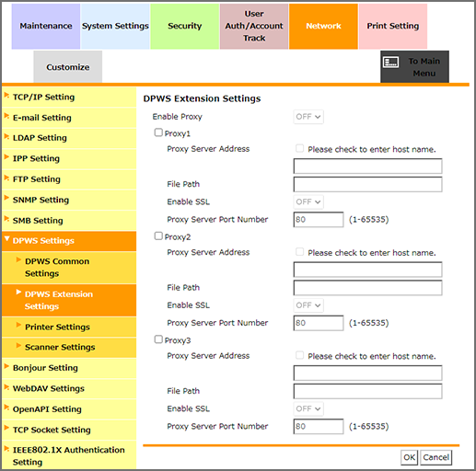The height and width of the screenshot is (471, 476).
Task: Click the arrow icon beside FTP Setting
Action: coord(6,178)
